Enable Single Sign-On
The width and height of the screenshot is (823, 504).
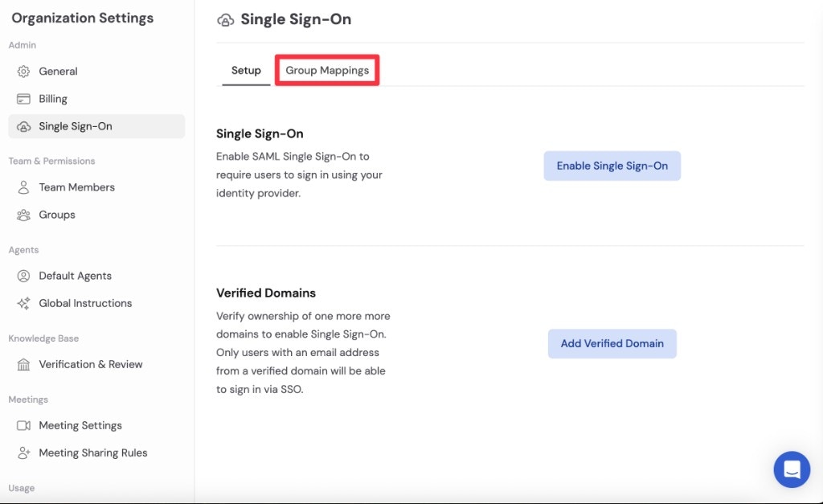point(612,165)
